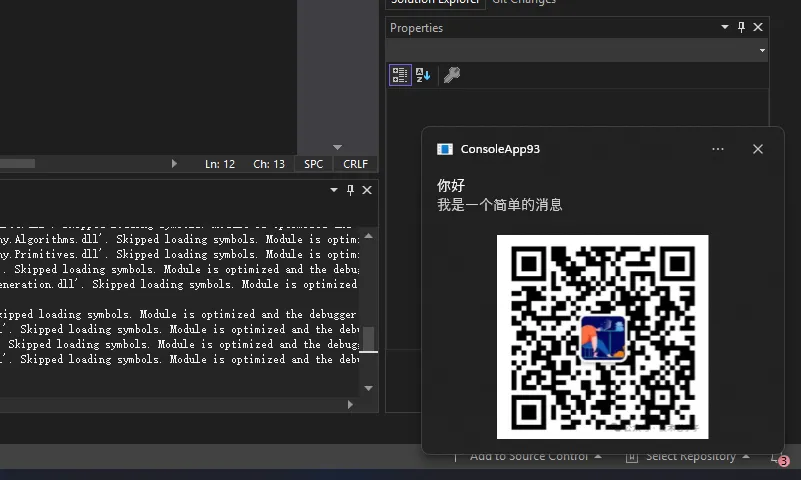Click Output window vertical scrollbar thumb

pos(368,338)
